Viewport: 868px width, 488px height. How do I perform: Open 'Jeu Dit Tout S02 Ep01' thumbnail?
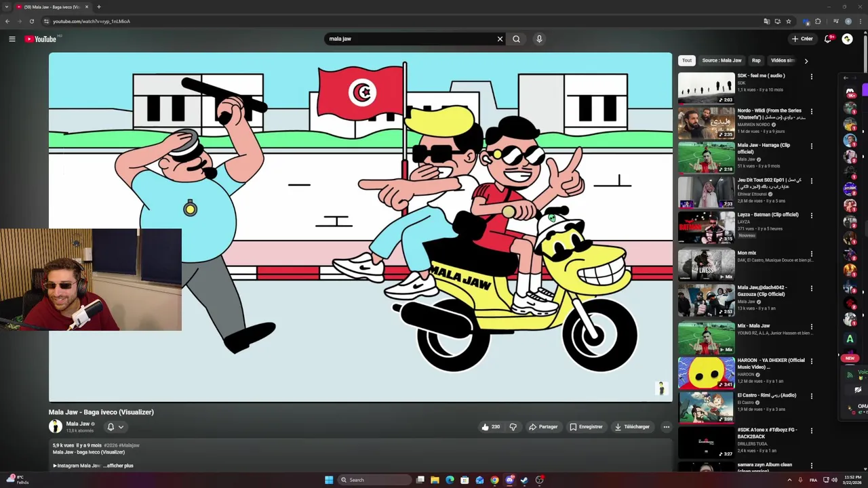706,192
